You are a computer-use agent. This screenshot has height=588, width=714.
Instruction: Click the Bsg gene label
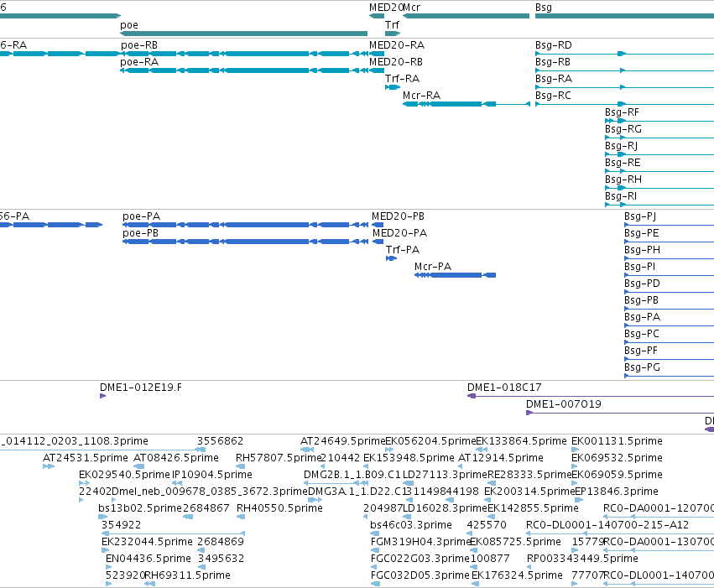pos(544,8)
